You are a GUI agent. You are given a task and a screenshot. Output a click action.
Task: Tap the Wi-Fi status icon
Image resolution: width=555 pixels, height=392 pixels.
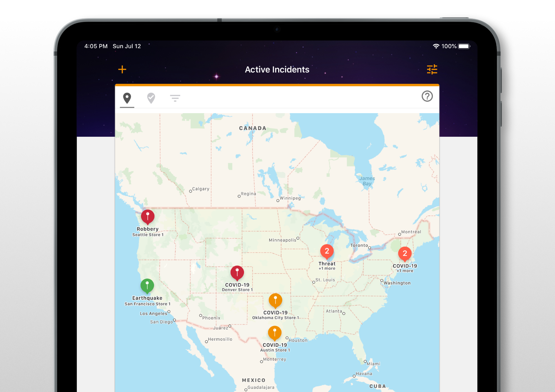pyautogui.click(x=436, y=46)
